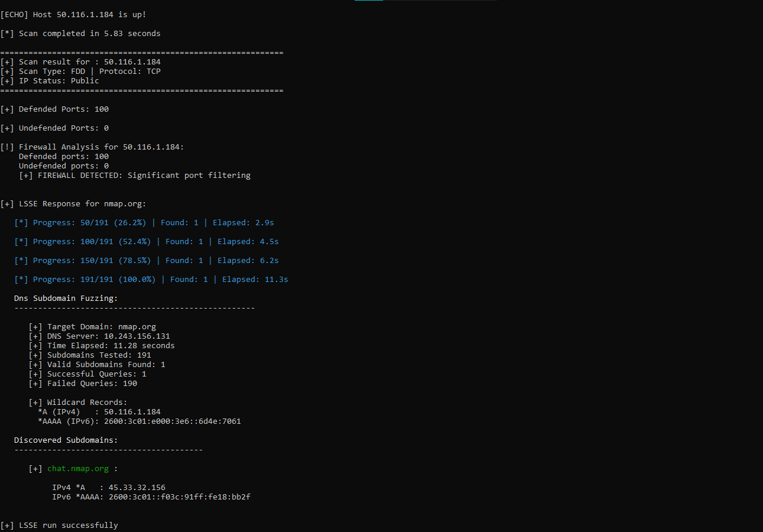Viewport: 763px width, 532px height.
Task: Click the "[+] Undefended Ports: 0" summary line
Action: 54,128
